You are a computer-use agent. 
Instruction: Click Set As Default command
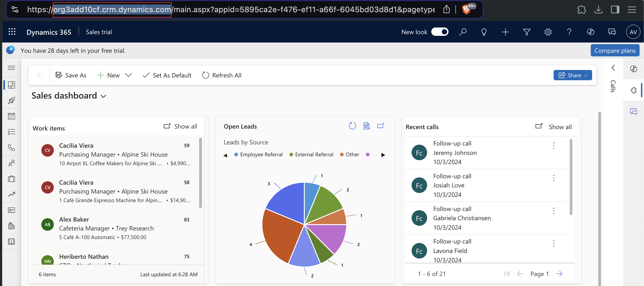[x=167, y=75]
